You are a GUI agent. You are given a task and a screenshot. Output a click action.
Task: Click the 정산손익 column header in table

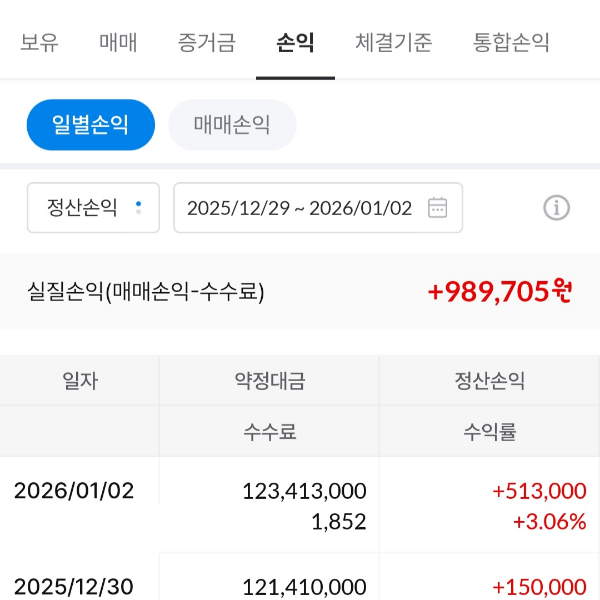pyautogui.click(x=489, y=380)
